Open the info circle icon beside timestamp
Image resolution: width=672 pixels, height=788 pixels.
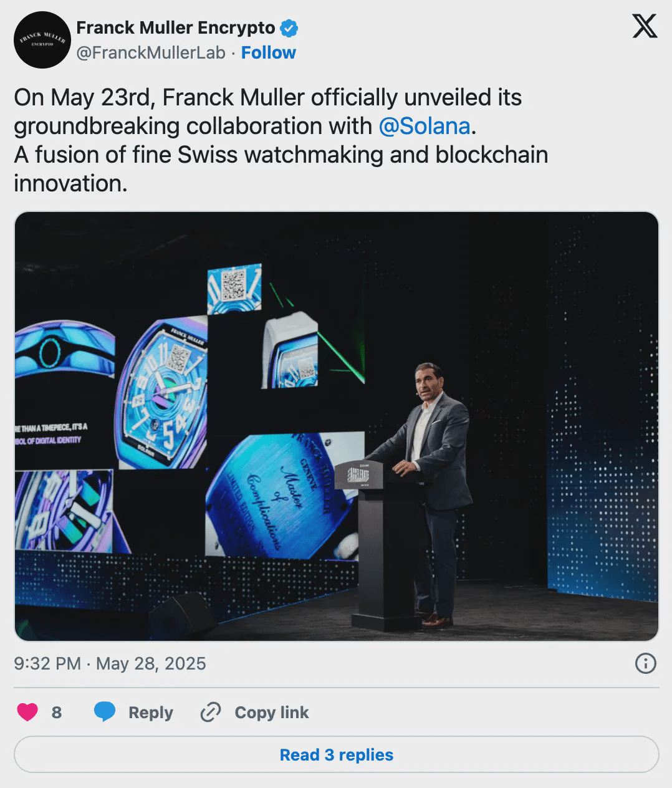[x=645, y=663]
